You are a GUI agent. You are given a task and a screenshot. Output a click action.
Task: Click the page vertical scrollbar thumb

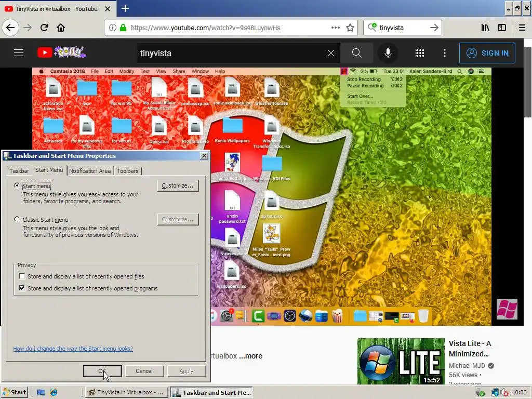coord(528,82)
